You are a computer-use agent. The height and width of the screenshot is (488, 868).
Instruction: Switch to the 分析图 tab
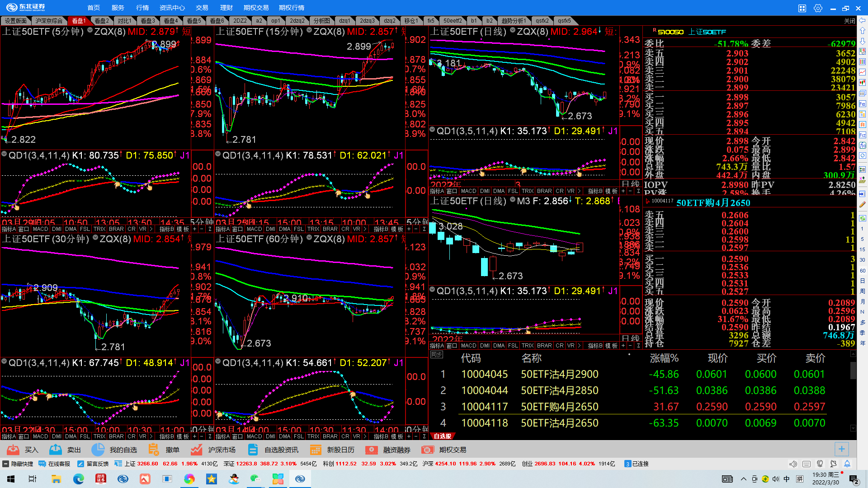pos(321,21)
